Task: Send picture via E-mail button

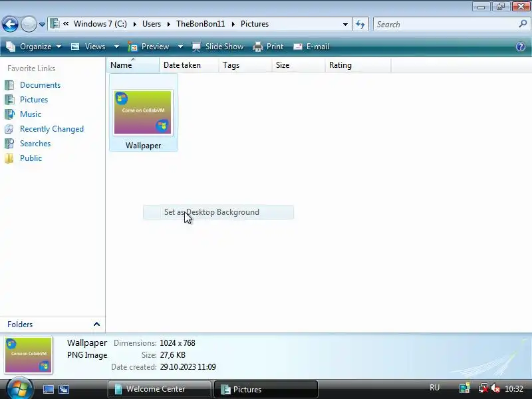Action: (x=311, y=47)
